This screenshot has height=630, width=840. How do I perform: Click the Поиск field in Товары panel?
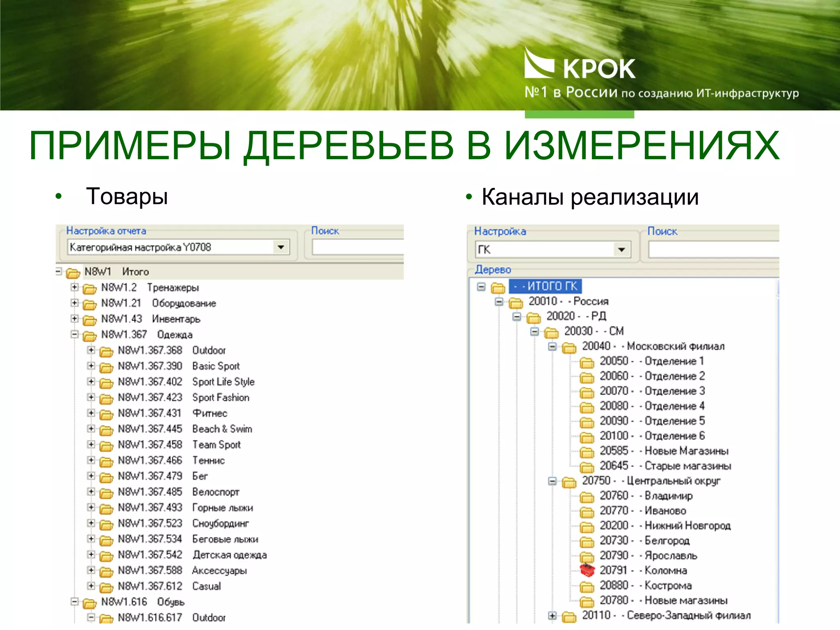(358, 247)
